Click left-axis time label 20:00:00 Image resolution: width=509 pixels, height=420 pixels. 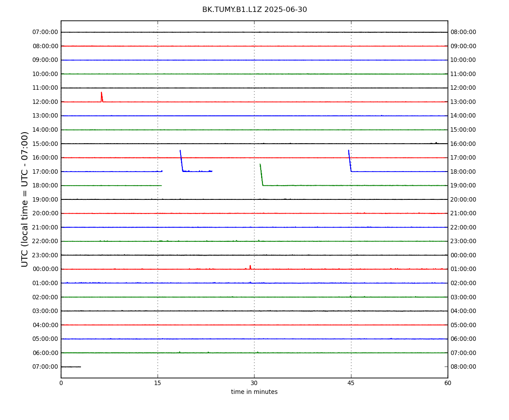point(46,214)
